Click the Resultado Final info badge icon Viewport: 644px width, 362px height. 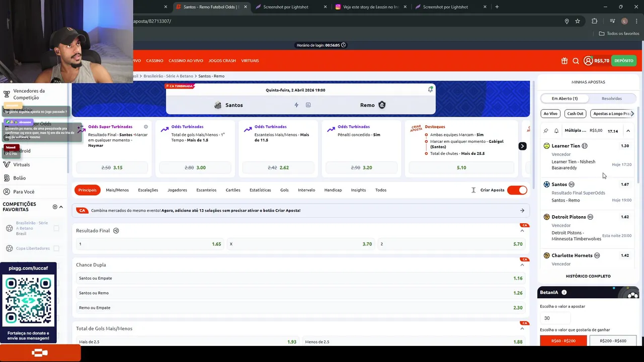point(116,231)
